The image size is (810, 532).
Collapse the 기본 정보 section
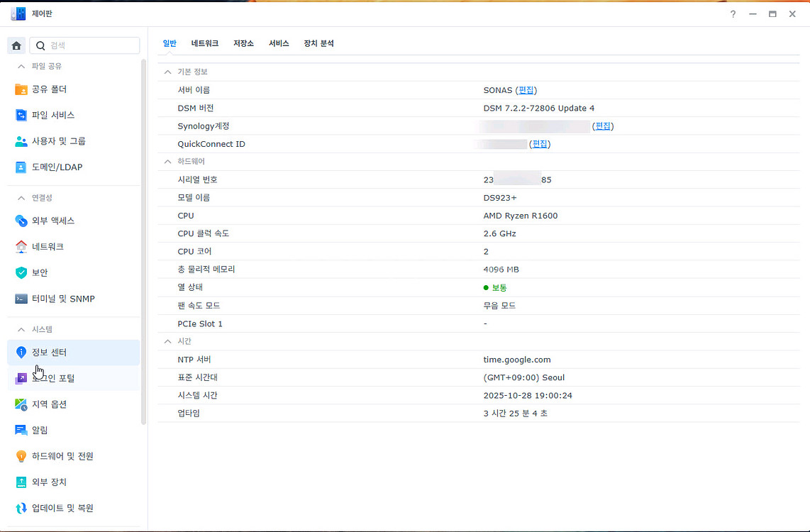point(167,72)
